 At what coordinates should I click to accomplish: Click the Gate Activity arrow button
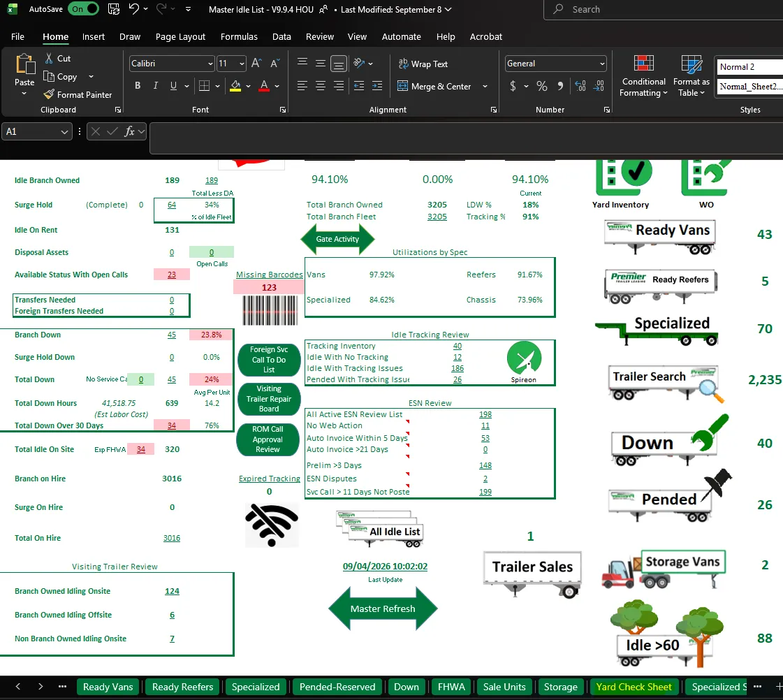[x=337, y=239]
